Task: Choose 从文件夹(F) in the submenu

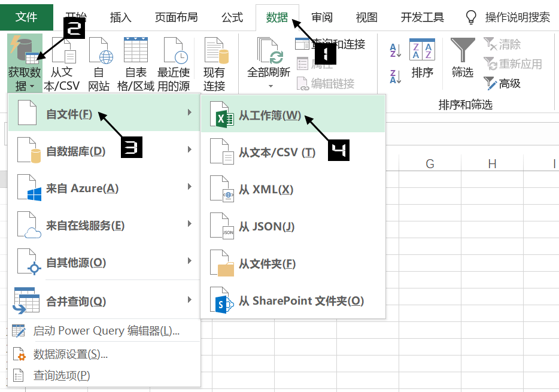Action: point(293,263)
